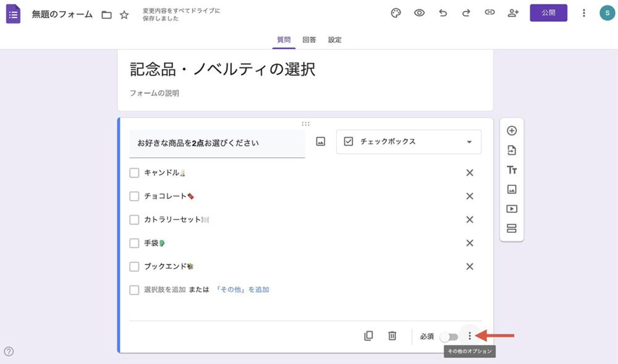Open more options for the question
The image size is (618, 364).
coord(470,336)
